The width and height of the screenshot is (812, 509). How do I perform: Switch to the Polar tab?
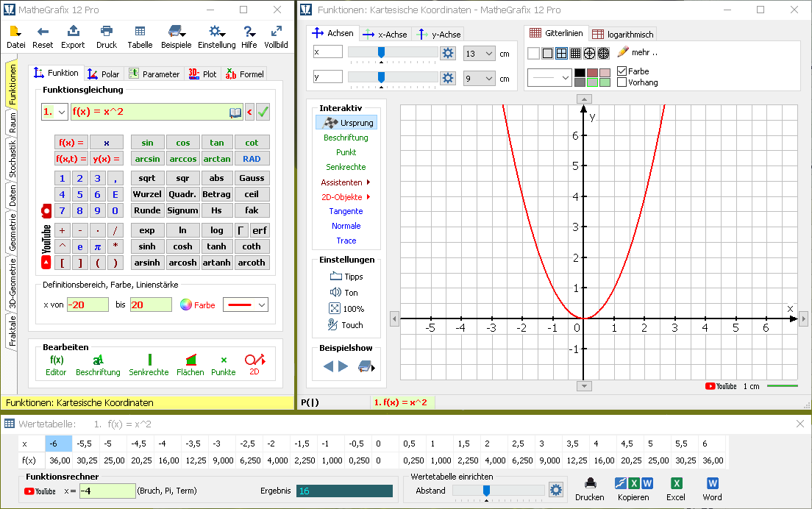[104, 74]
